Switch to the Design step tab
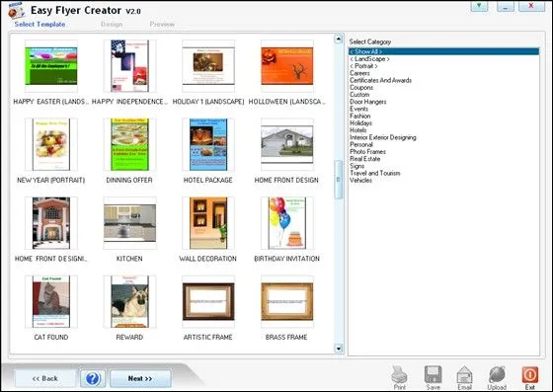Viewport: 553px width, 392px height. click(x=112, y=25)
